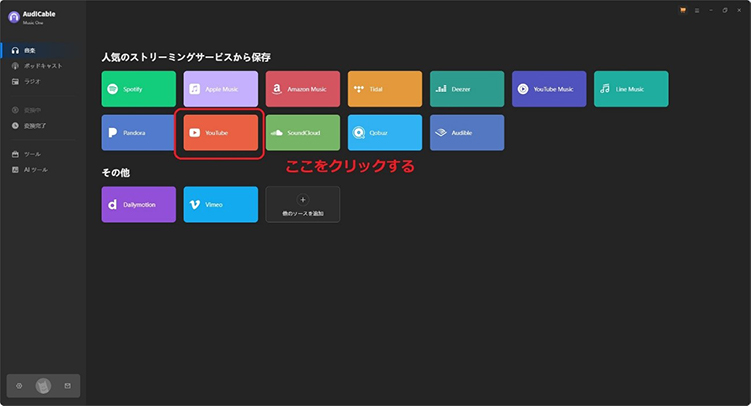751x406 pixels.
Task: Open settings via bottom gear icon
Action: point(19,386)
